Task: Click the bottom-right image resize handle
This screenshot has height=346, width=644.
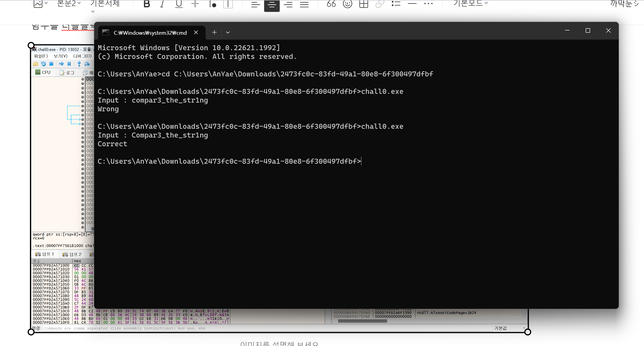Action: 527,332
